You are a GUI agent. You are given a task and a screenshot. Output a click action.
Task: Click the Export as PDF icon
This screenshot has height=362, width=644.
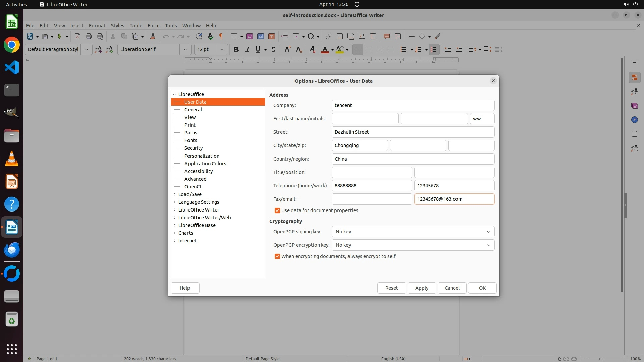coord(77,36)
